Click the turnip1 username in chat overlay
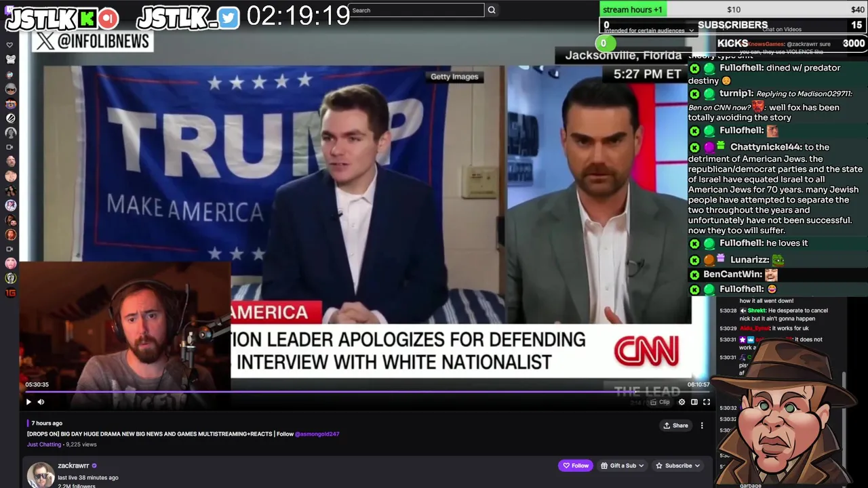 tap(736, 94)
